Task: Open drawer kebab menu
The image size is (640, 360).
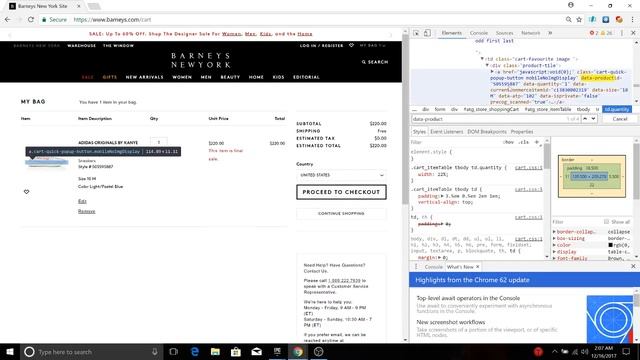Action: [x=416, y=267]
